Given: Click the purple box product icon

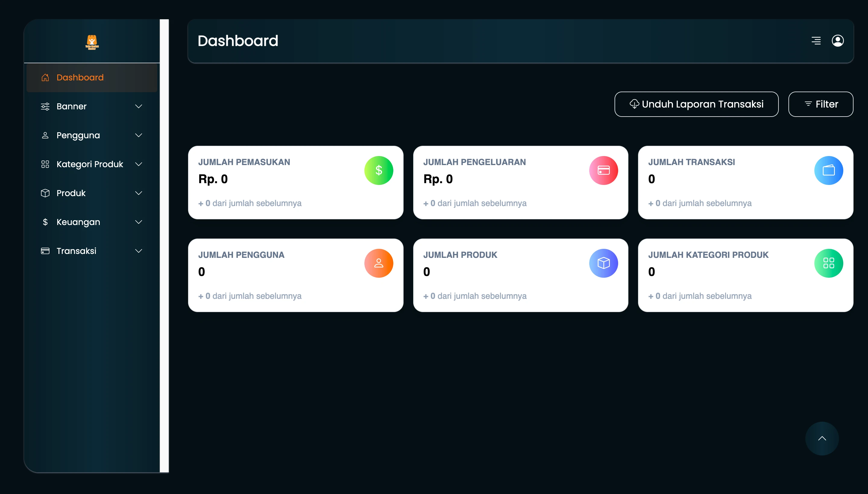Looking at the screenshot, I should 603,263.
